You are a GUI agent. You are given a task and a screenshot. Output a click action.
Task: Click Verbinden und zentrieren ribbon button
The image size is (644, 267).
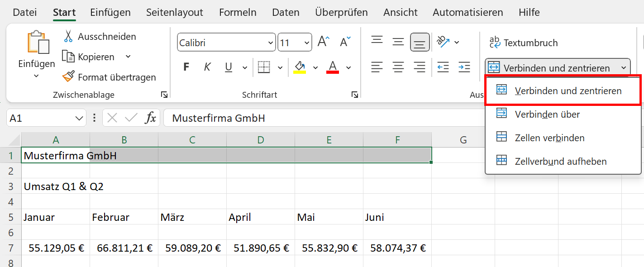(x=550, y=68)
